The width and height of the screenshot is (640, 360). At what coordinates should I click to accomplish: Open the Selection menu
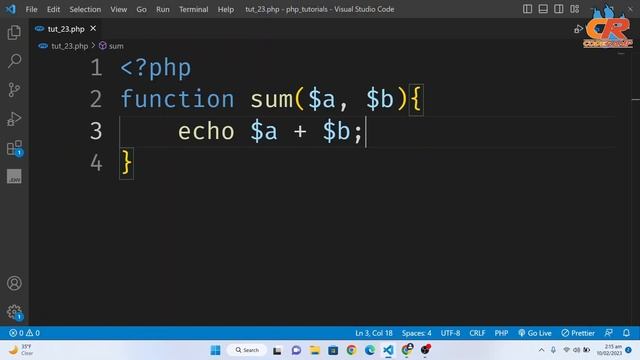(x=85, y=9)
